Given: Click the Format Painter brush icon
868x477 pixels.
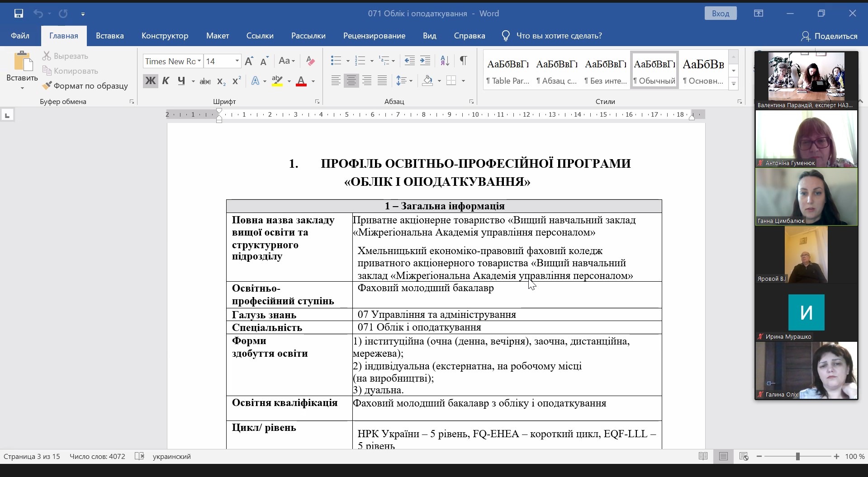Looking at the screenshot, I should (47, 85).
